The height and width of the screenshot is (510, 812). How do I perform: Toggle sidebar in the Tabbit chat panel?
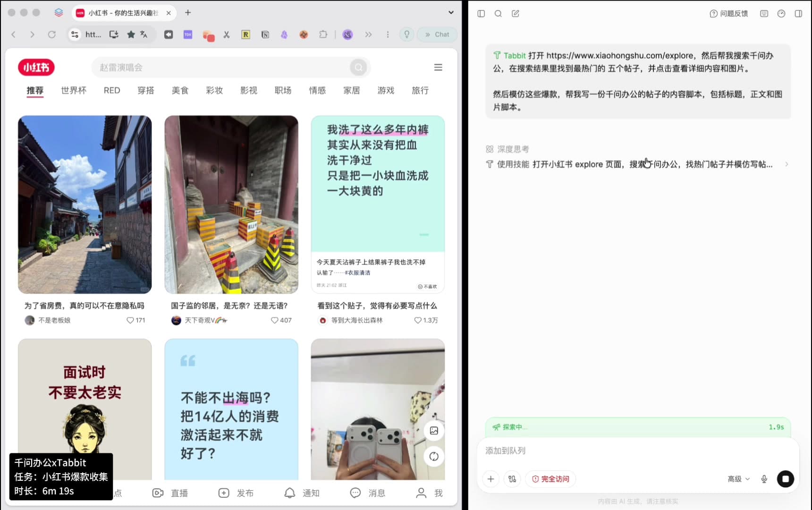481,14
